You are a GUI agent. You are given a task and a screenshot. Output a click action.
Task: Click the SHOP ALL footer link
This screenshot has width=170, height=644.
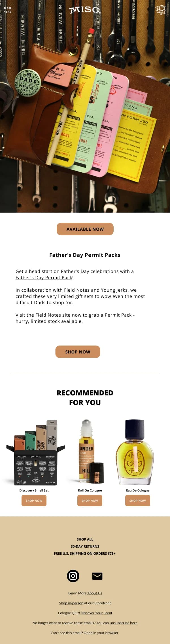[x=85, y=539]
